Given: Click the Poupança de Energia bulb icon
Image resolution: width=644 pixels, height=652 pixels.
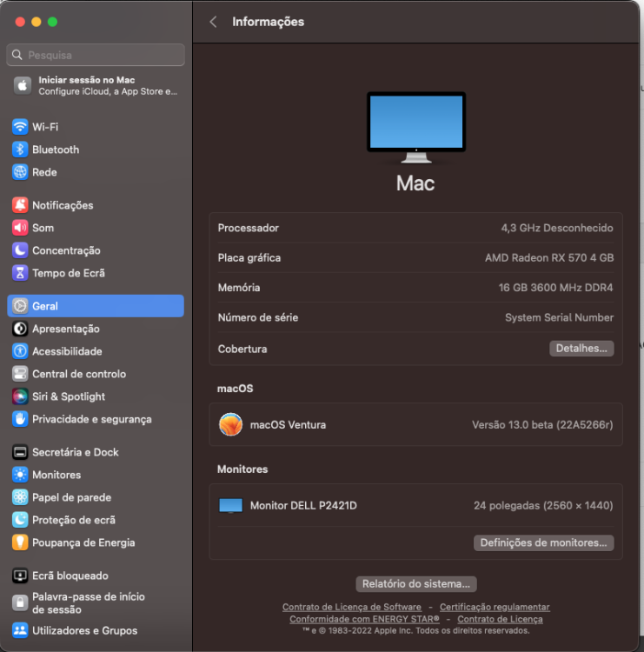Looking at the screenshot, I should (20, 542).
